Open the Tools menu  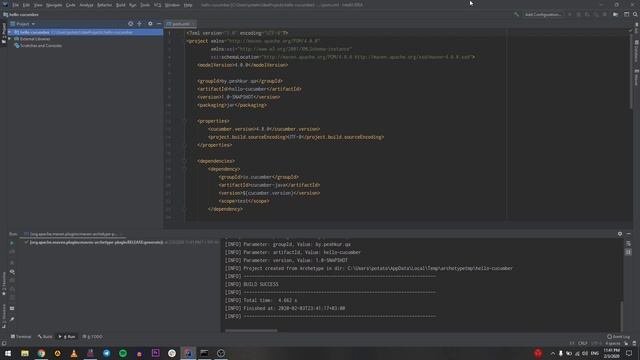click(145, 5)
